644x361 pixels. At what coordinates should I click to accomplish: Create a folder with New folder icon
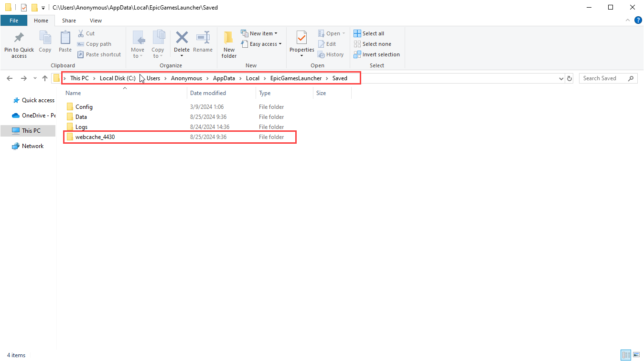click(229, 38)
